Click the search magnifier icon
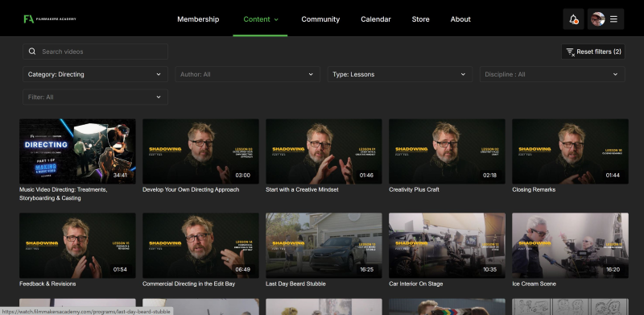644x315 pixels. (x=32, y=52)
